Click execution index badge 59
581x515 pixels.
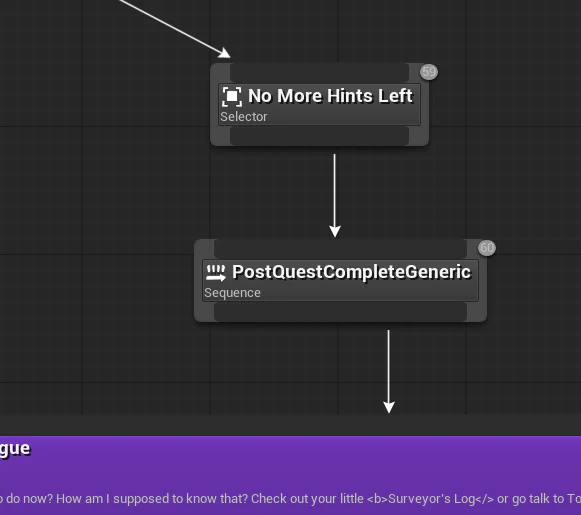[x=429, y=72]
